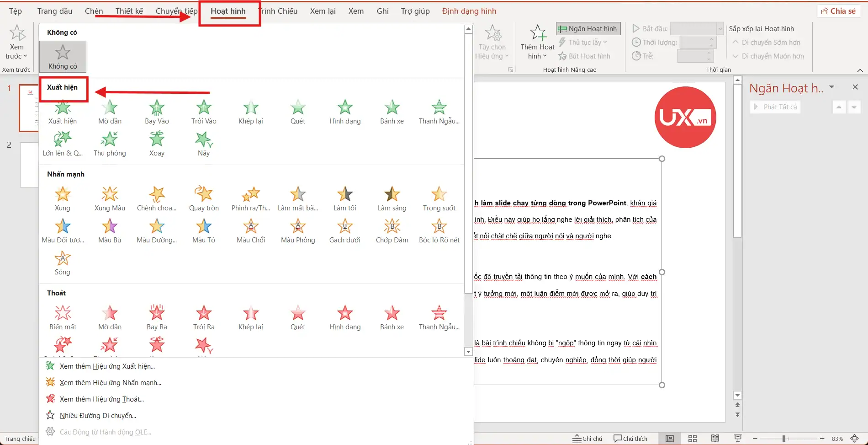Switch to slide sorter view
The image size is (868, 445).
click(x=692, y=438)
